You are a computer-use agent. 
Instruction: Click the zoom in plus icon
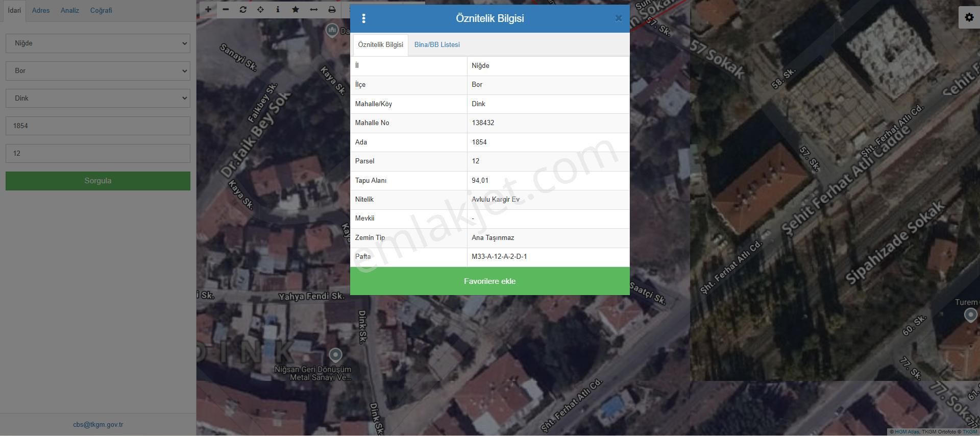[x=208, y=10]
